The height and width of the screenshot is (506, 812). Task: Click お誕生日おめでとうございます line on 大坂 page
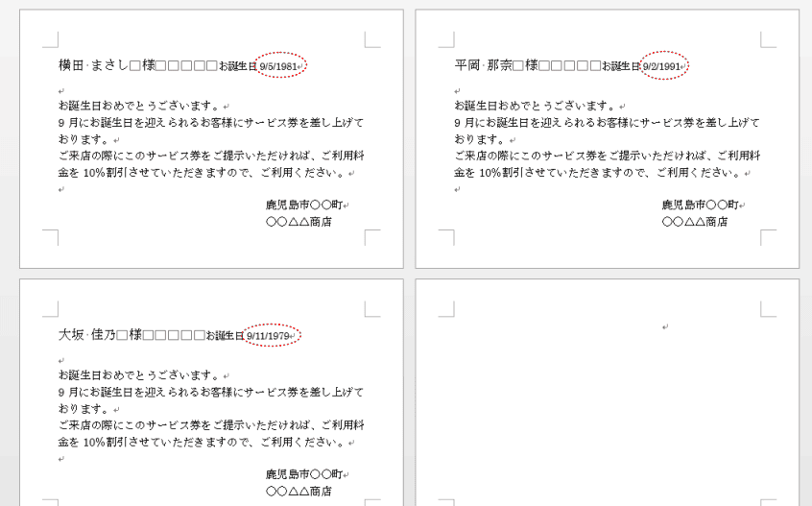140,375
